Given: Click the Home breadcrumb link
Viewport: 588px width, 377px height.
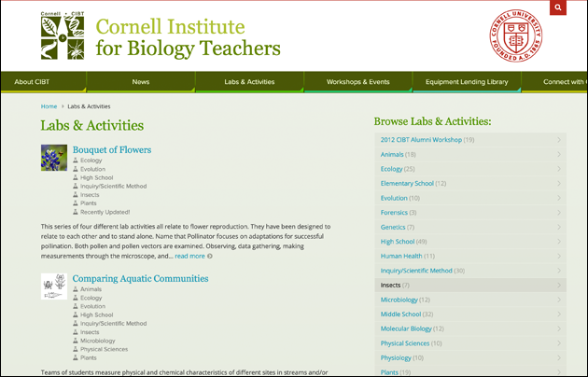Looking at the screenshot, I should click(x=49, y=106).
